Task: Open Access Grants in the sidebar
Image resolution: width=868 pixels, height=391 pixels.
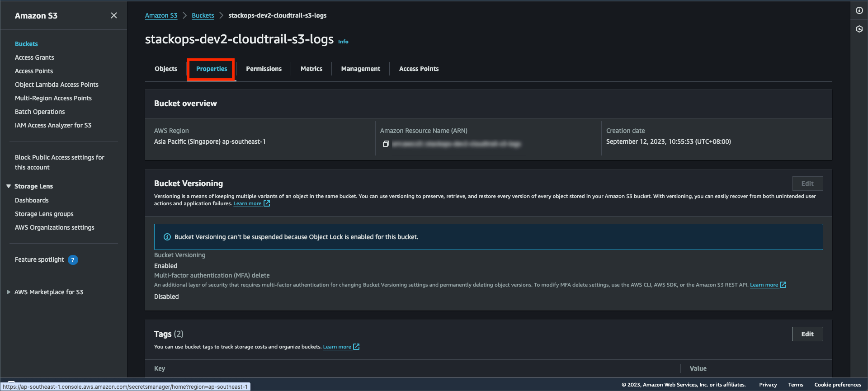Action: pos(34,57)
